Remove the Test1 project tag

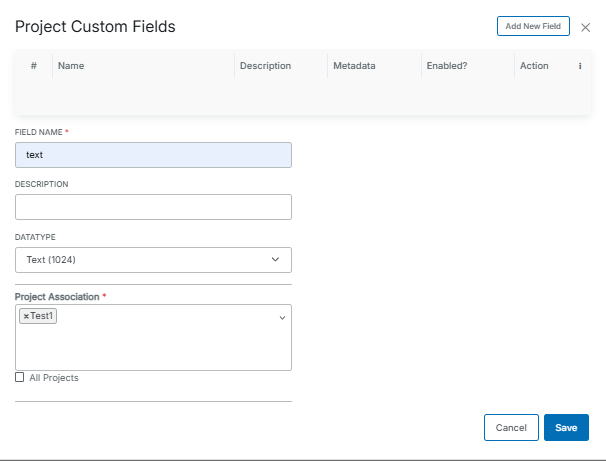(x=26, y=316)
